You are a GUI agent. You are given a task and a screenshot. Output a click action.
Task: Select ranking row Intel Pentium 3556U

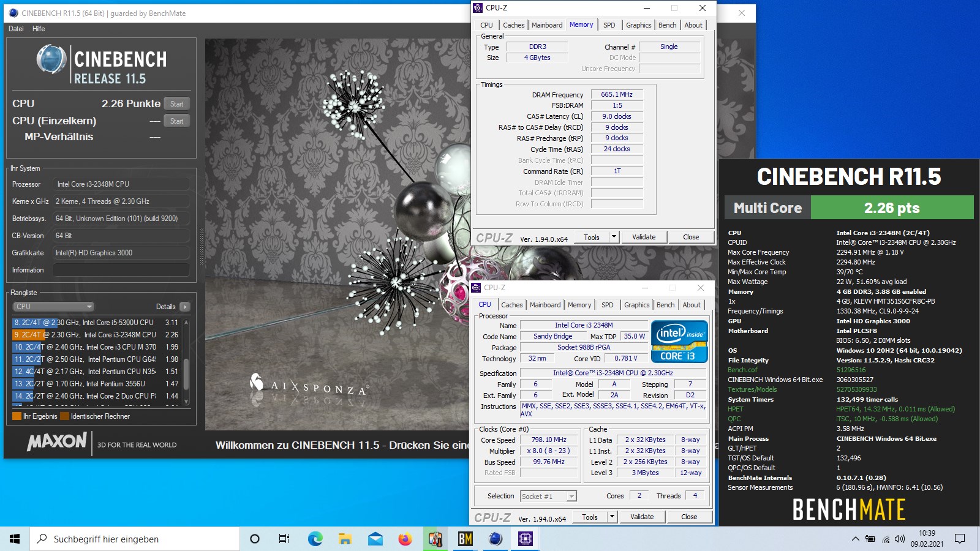tap(96, 384)
